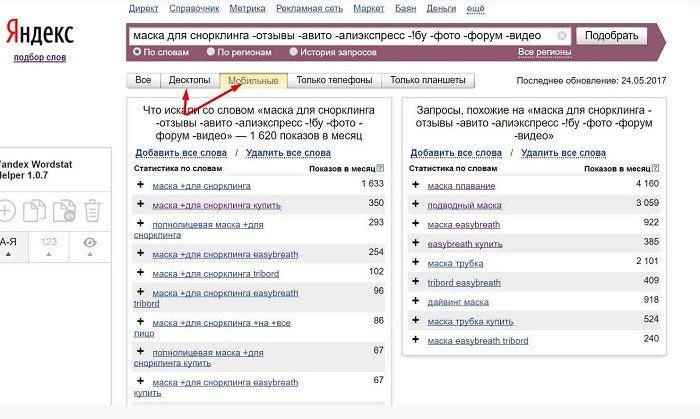Viewport: 700px width, 419px height.
Task: Add полнолицевая маска +для снорклинга купить with plus
Action: point(140,351)
